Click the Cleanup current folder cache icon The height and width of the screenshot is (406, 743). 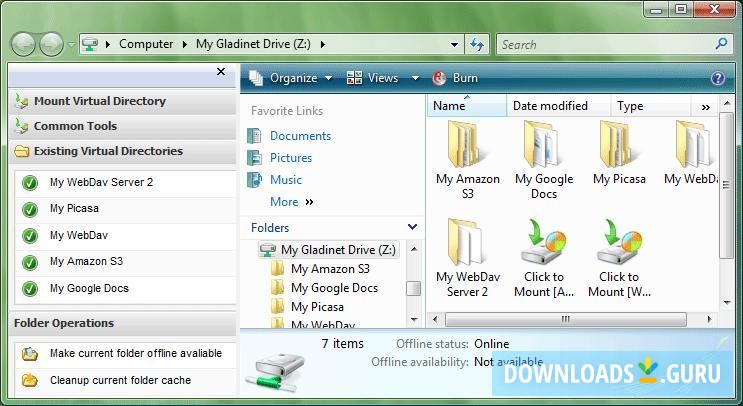(x=30, y=380)
